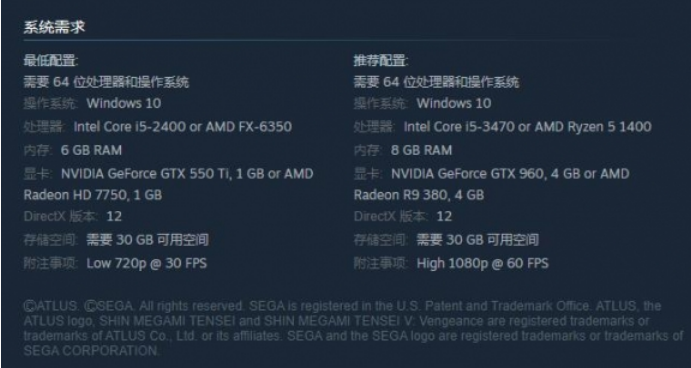Viewport: 691px width, 368px height.
Task: Click Windows 10 under 最低配置
Action: click(x=124, y=104)
